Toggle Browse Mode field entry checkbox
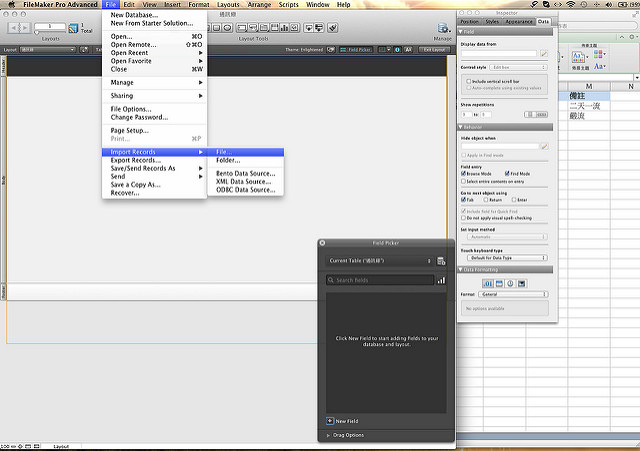The width and height of the screenshot is (640, 451). [463, 173]
